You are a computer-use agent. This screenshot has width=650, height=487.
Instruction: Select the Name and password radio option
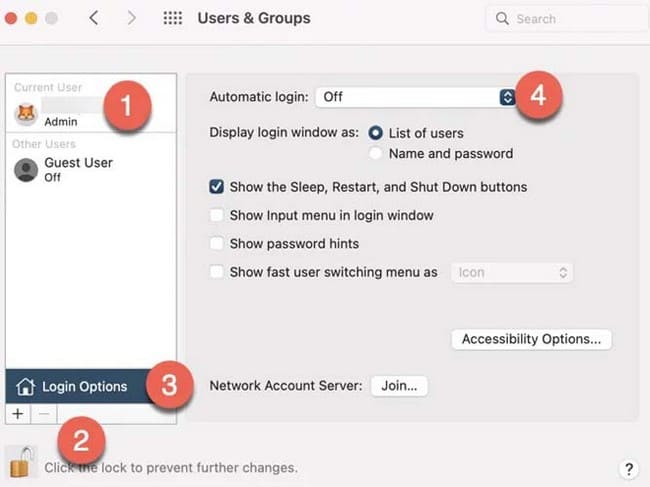click(376, 153)
